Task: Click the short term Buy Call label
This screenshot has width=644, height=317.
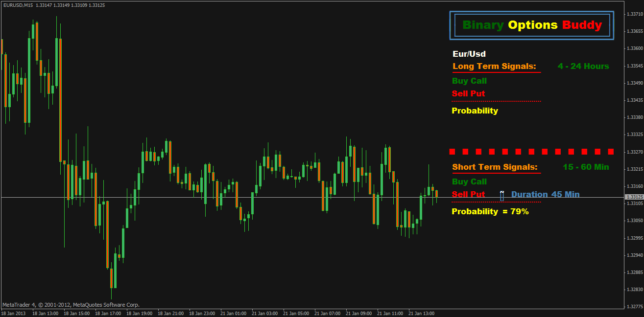Action: (x=469, y=181)
